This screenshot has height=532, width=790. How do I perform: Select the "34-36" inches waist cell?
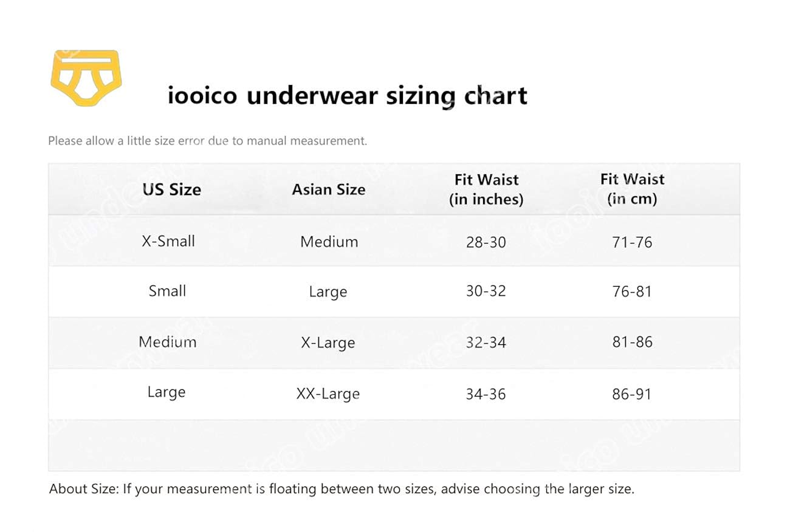[486, 394]
